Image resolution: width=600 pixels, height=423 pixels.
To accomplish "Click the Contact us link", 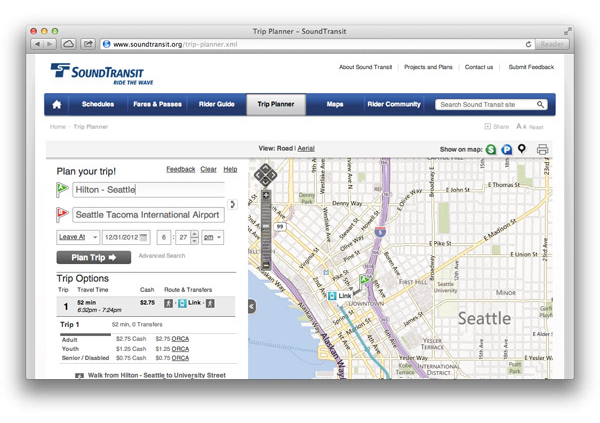I will (479, 67).
